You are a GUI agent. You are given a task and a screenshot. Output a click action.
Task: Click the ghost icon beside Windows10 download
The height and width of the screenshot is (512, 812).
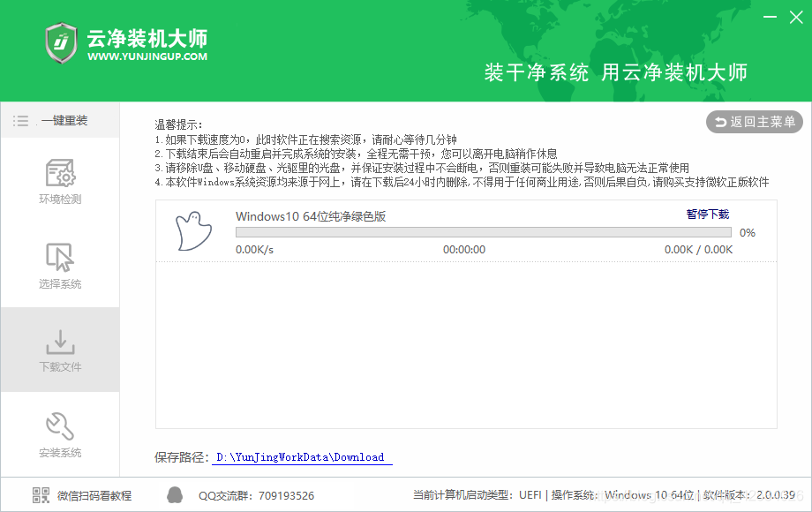click(193, 231)
